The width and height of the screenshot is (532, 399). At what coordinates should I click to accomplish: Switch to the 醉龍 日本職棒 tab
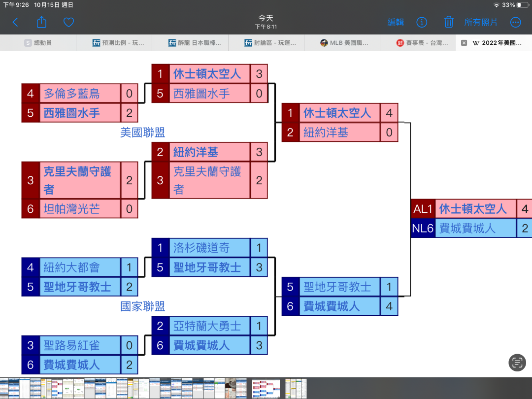coord(190,43)
